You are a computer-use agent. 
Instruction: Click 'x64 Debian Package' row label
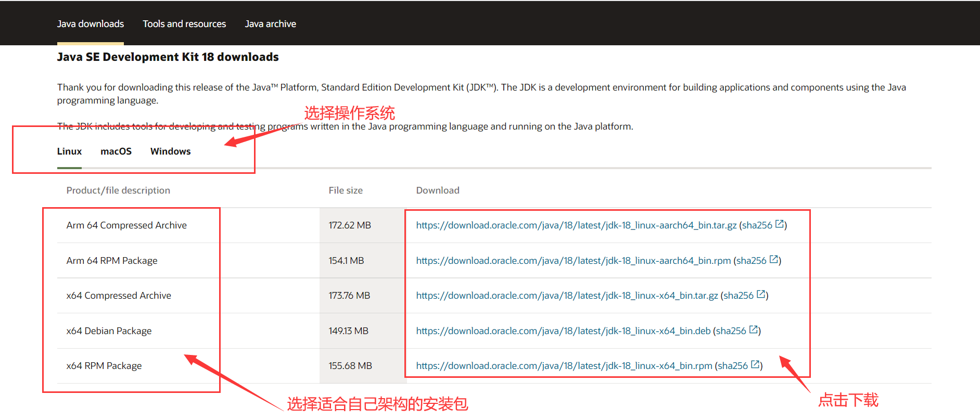point(109,331)
